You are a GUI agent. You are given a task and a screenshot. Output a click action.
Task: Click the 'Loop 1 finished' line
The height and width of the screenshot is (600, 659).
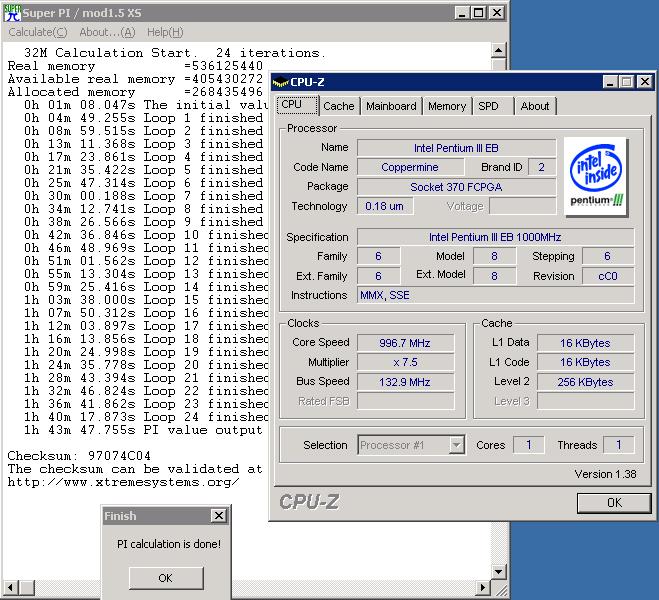[143, 118]
